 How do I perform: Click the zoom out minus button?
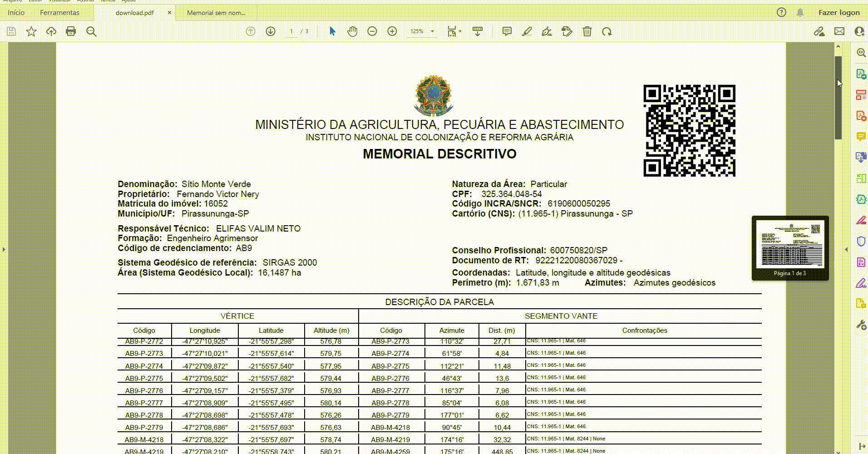372,31
